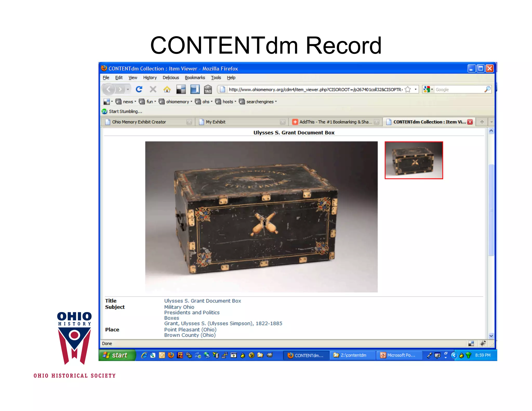
Task: Click the Presidents and Politics link
Action: coord(192,312)
